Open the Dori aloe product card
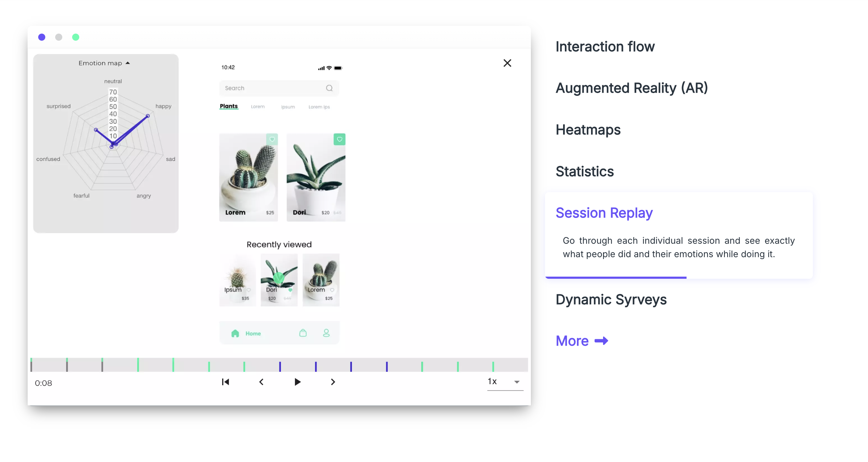 316,177
